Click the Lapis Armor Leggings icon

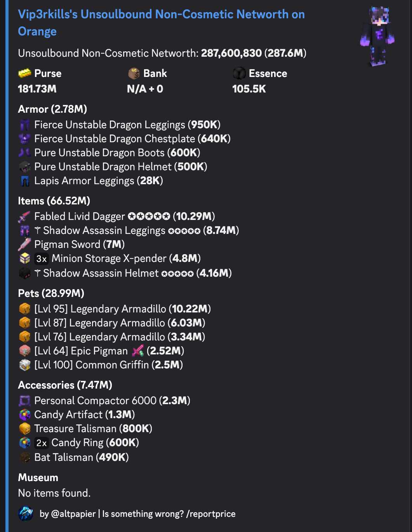25,181
